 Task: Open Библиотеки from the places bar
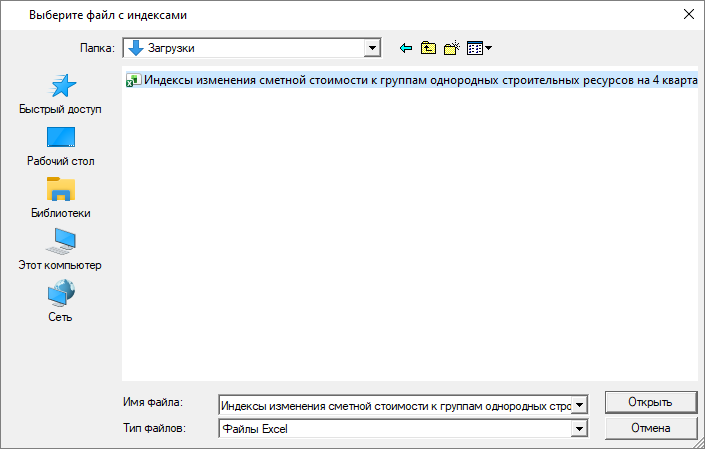[60, 198]
